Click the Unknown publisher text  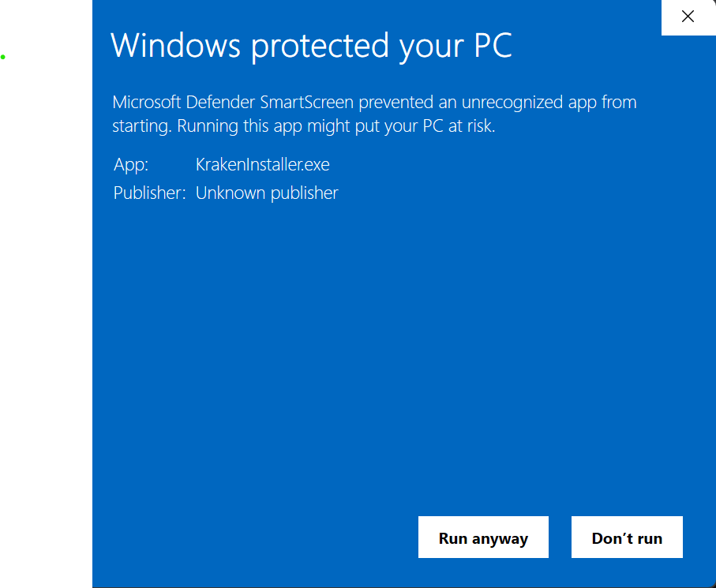pyautogui.click(x=267, y=193)
